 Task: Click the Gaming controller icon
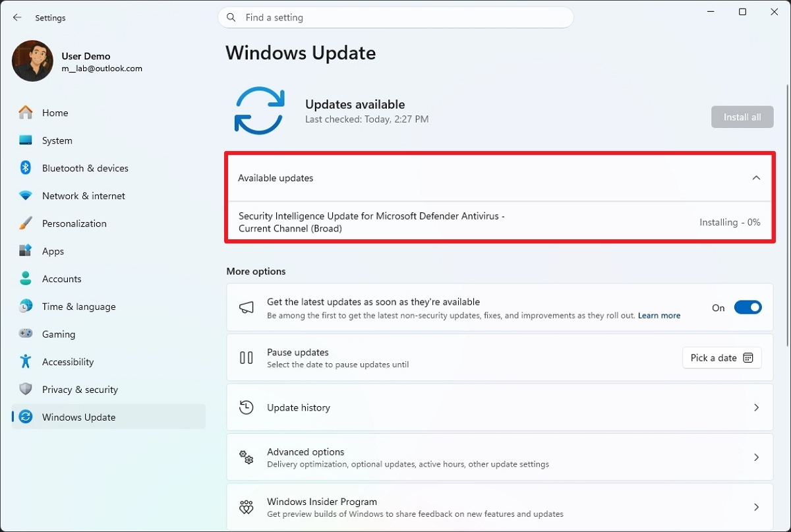26,334
